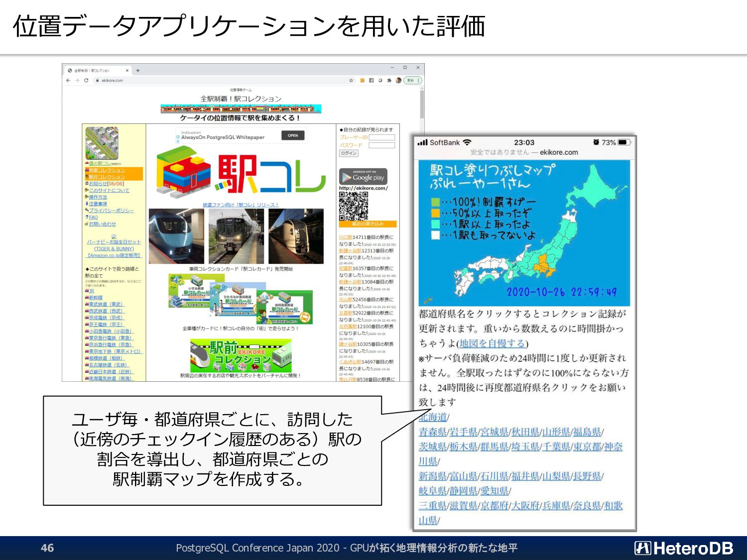Click the browser window vertical scrollbar
Viewport: 747px width, 560px height.
coord(422,105)
